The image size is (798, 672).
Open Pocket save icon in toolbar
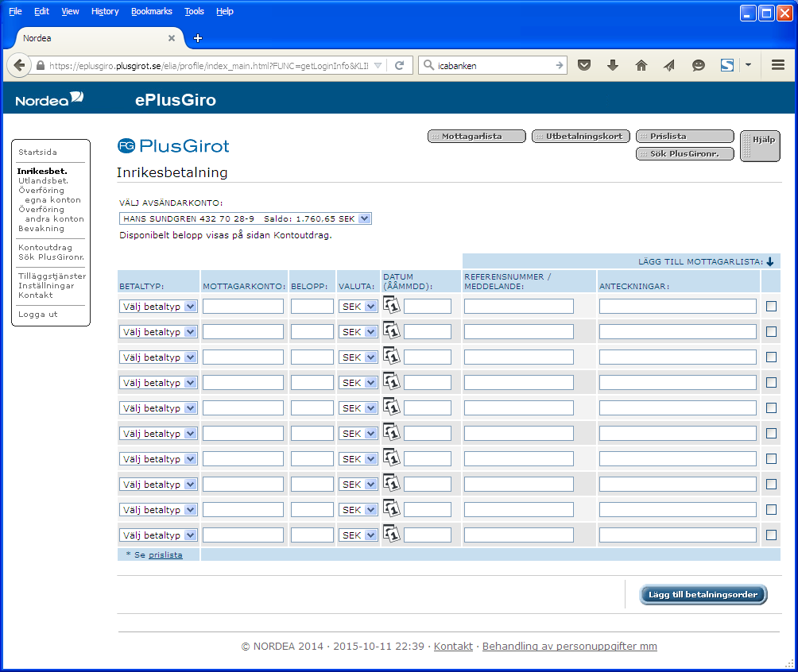584,65
